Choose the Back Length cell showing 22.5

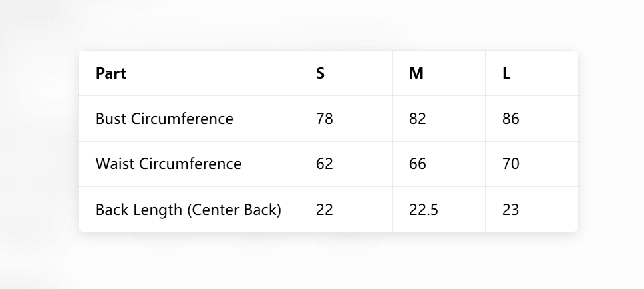pos(424,210)
